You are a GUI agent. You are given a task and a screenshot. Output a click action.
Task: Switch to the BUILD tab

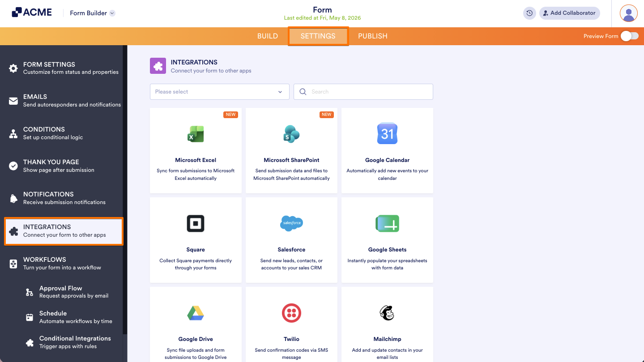tap(268, 36)
